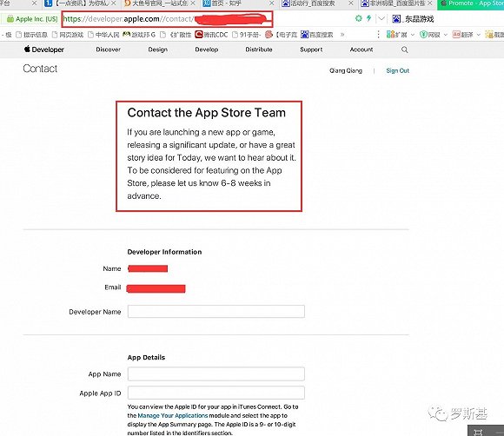Show more bookmarks with the chevron
Viewport: 504px width, 436px height.
click(342, 35)
